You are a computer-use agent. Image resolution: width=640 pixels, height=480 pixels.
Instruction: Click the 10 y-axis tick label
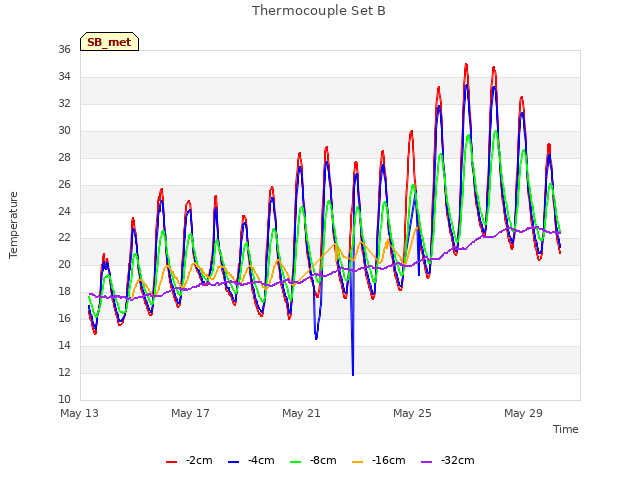(64, 400)
